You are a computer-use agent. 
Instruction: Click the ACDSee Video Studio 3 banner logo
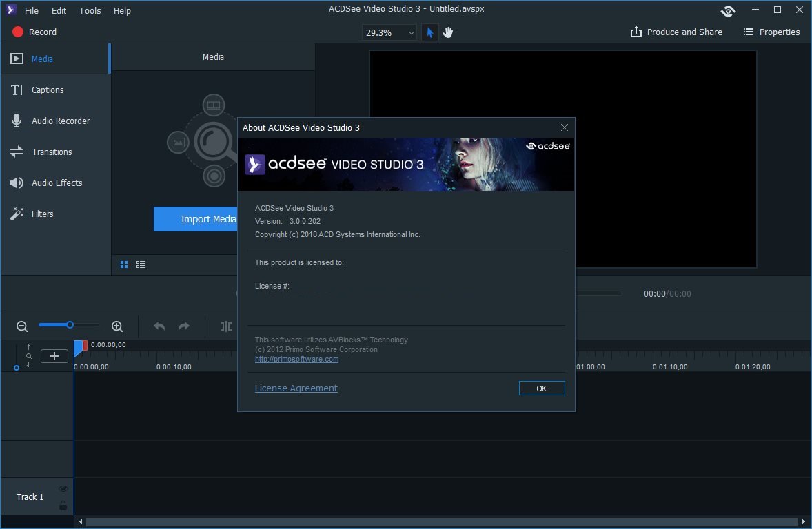(334, 164)
